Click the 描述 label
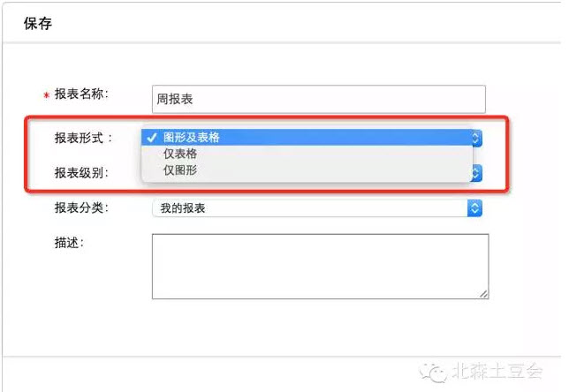The width and height of the screenshot is (569, 392). [69, 243]
